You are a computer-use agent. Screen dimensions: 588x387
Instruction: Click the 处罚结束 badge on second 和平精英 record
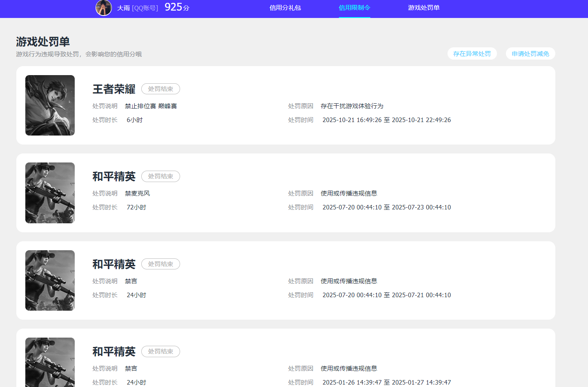[160, 264]
